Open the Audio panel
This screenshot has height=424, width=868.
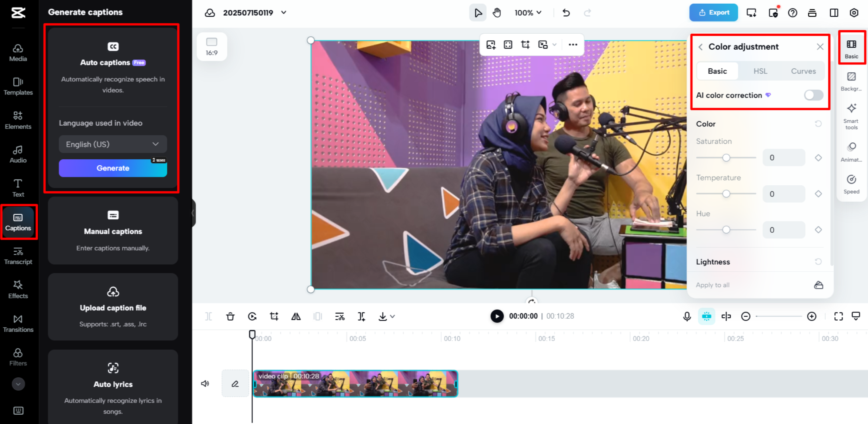click(17, 153)
